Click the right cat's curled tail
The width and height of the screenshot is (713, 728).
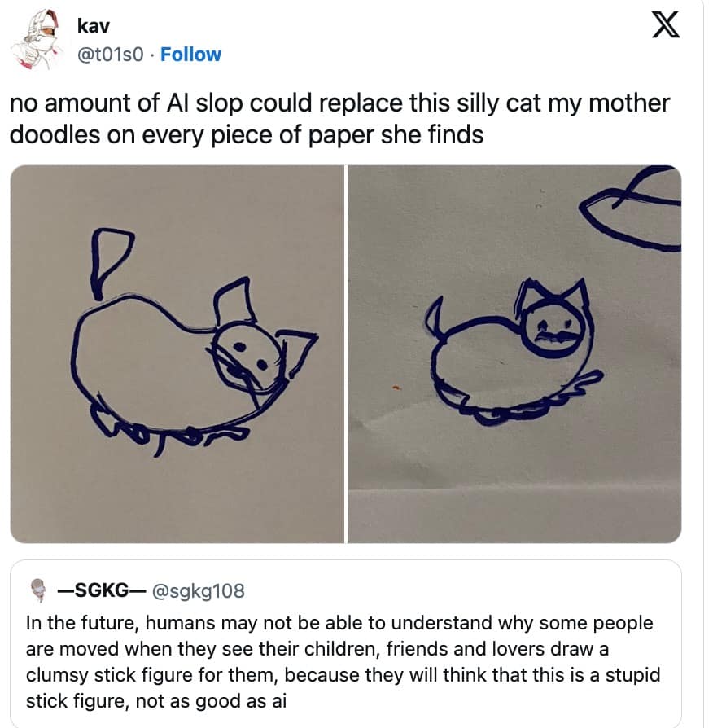(436, 320)
